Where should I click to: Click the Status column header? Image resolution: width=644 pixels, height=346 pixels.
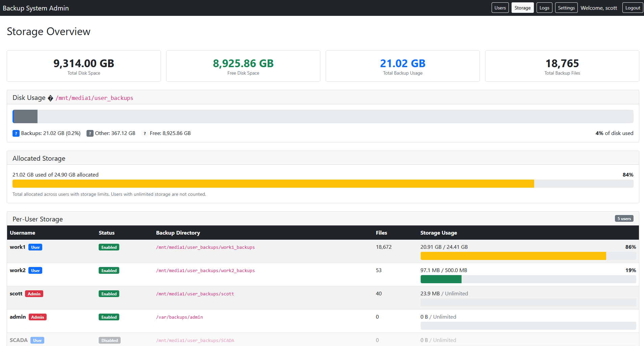106,233
